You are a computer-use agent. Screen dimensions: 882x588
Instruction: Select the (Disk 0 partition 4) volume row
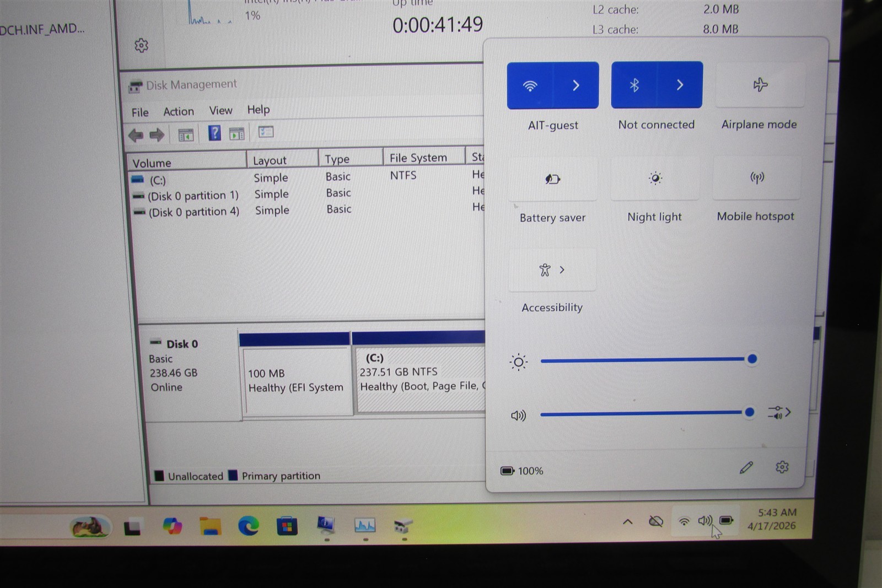coord(308,211)
